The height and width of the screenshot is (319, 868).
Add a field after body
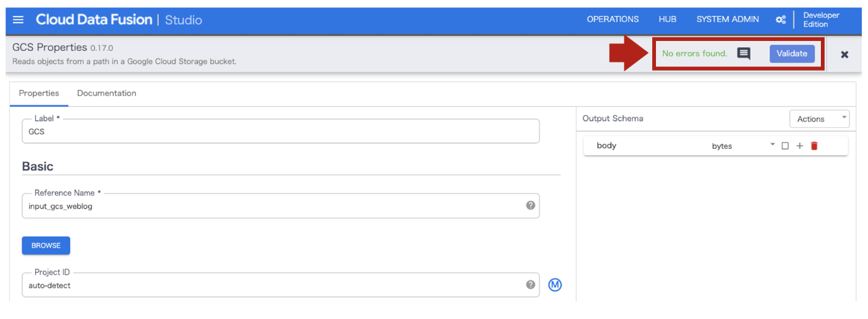pos(799,146)
